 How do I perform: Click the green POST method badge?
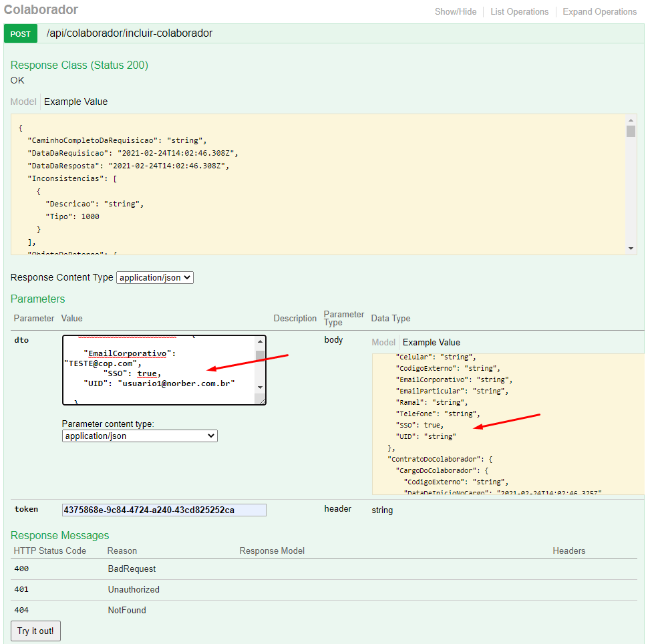(x=21, y=33)
